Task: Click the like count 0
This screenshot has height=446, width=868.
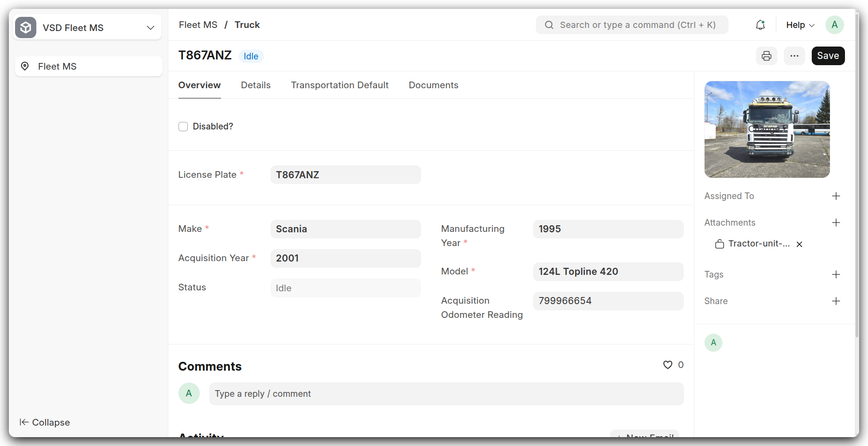Action: [681, 365]
